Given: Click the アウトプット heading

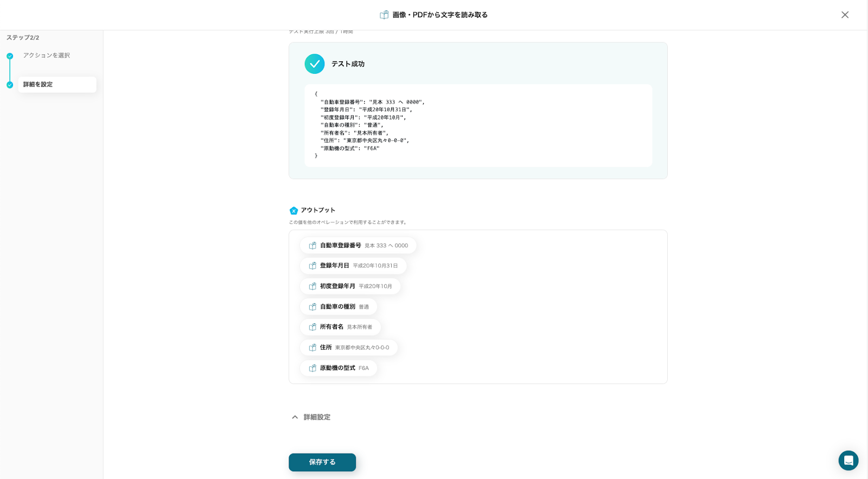Looking at the screenshot, I should pos(318,210).
